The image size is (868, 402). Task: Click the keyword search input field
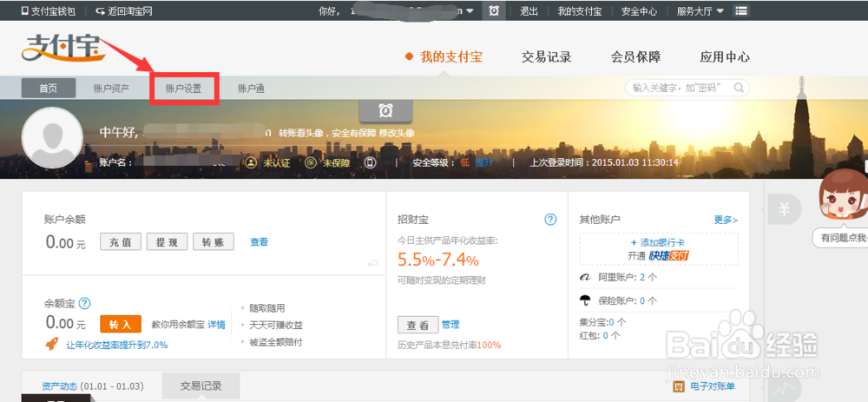click(x=687, y=88)
